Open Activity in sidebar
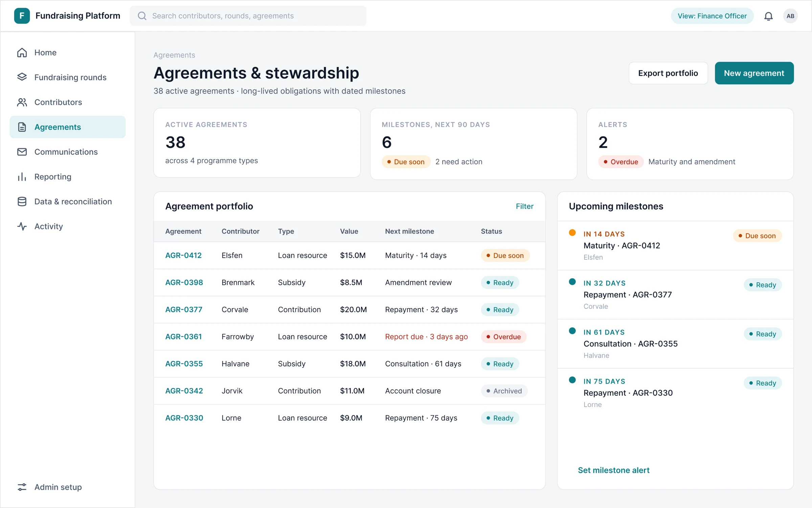812x508 pixels. click(68, 226)
